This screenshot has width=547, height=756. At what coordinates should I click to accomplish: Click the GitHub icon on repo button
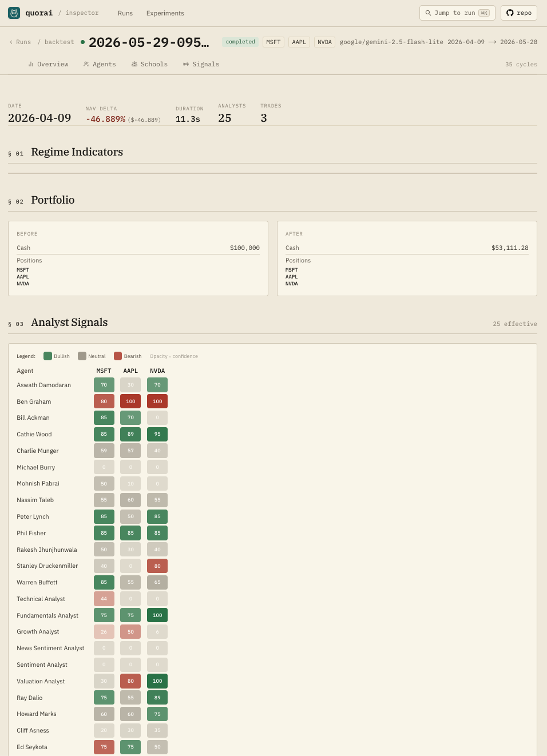point(510,13)
